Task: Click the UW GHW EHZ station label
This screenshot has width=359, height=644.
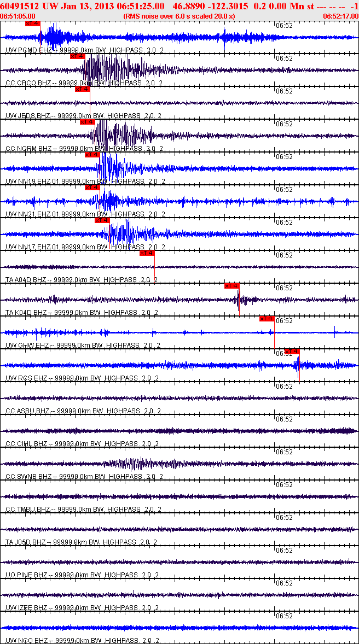Action: point(83,346)
